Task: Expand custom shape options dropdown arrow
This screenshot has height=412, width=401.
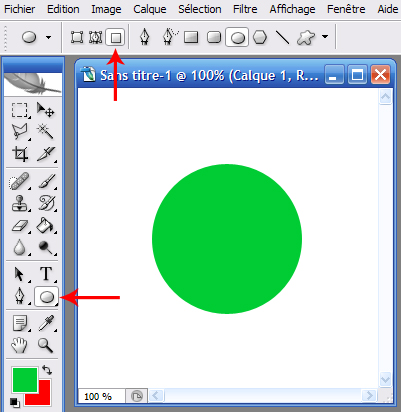Action: click(x=325, y=37)
